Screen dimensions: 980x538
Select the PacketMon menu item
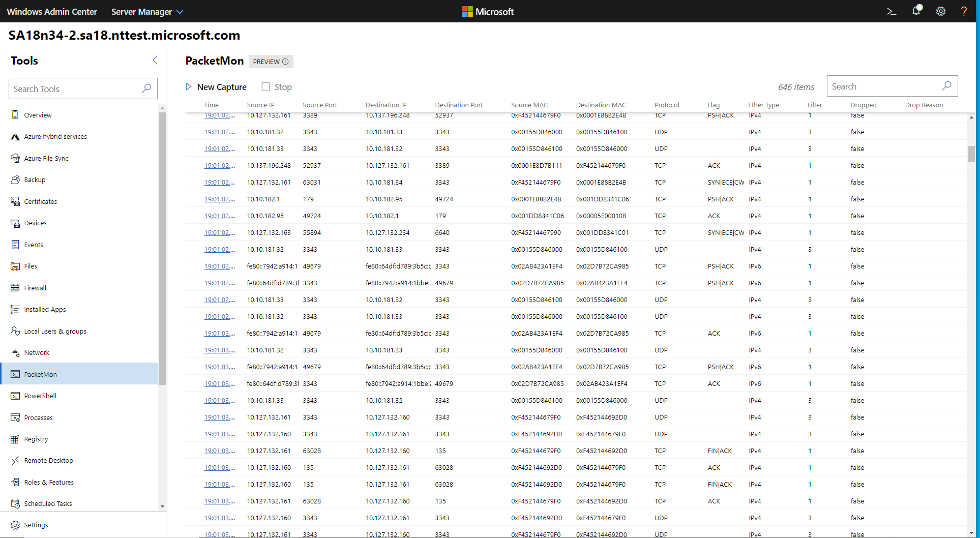pyautogui.click(x=80, y=374)
